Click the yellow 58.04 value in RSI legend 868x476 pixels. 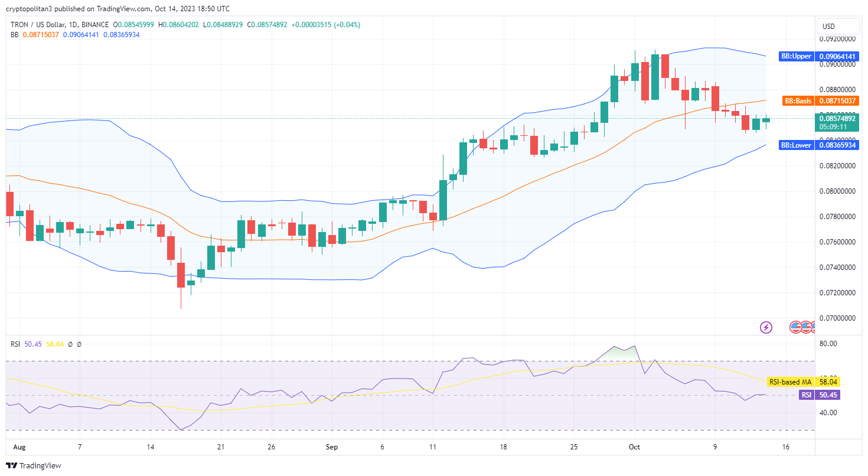(55, 344)
